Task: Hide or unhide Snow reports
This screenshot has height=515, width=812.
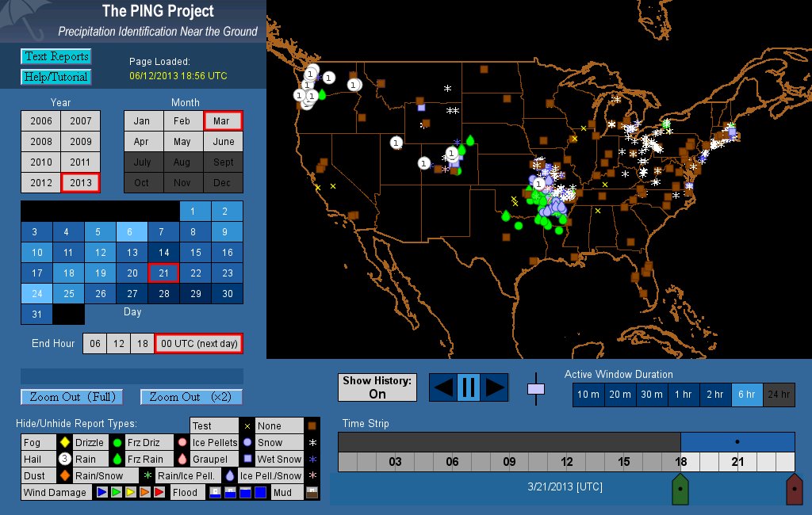Action: pyautogui.click(x=270, y=443)
